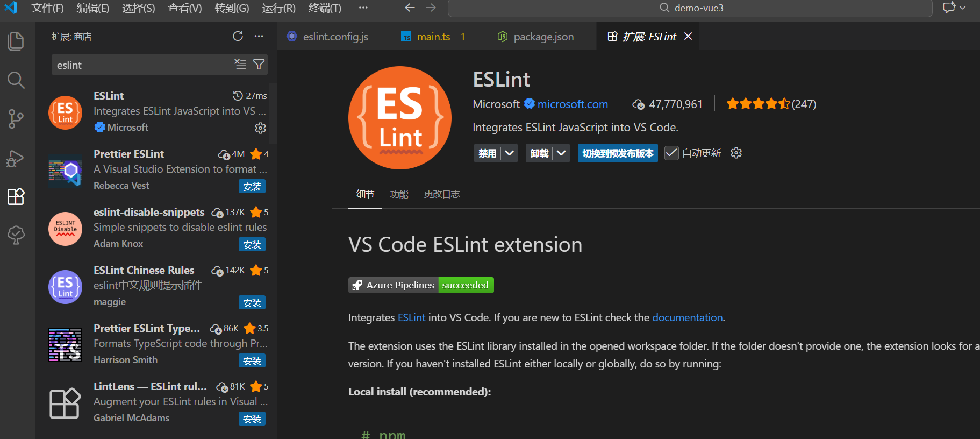980x439 pixels.
Task: Click Prettier ESLint extension icon
Action: [65, 171]
